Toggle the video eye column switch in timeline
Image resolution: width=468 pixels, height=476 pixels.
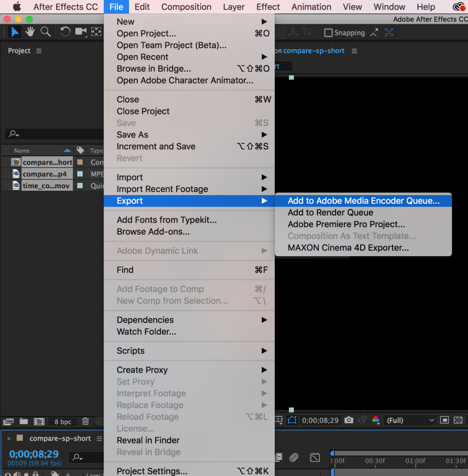pos(8,474)
